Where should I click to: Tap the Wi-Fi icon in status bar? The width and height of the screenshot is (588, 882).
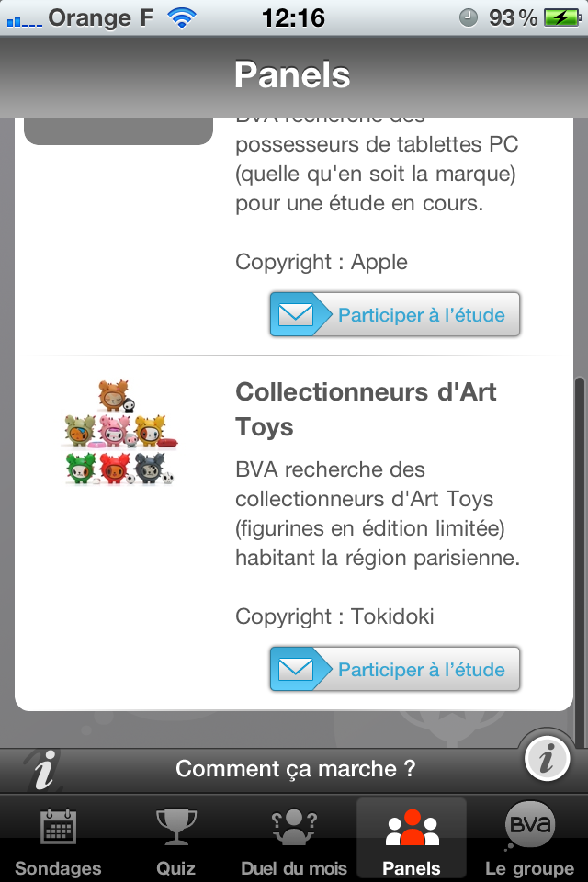pos(184,17)
